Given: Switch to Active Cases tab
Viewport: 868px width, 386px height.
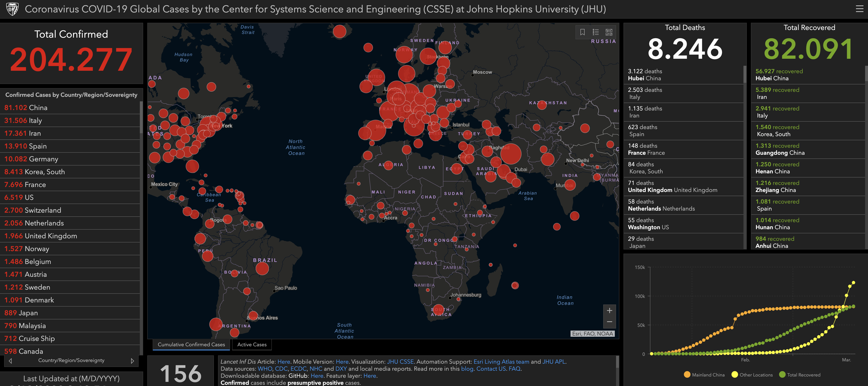Looking at the screenshot, I should coord(252,345).
